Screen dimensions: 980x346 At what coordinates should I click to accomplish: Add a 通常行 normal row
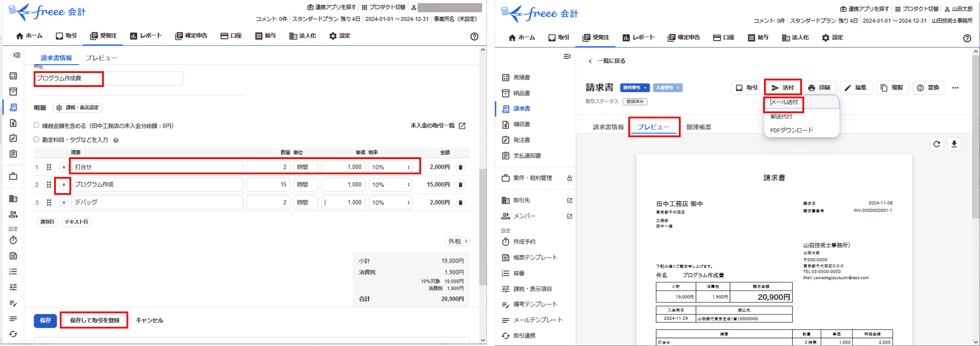click(47, 222)
